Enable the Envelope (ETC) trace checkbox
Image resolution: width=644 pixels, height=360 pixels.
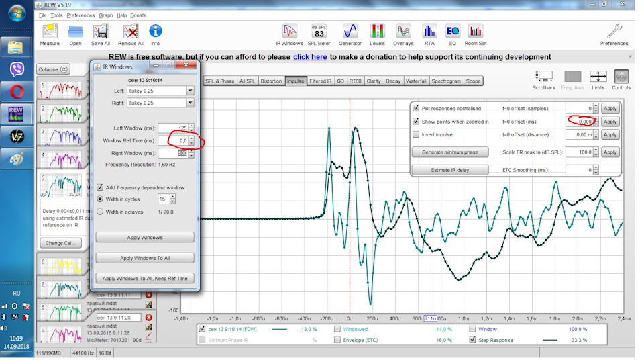point(337,340)
